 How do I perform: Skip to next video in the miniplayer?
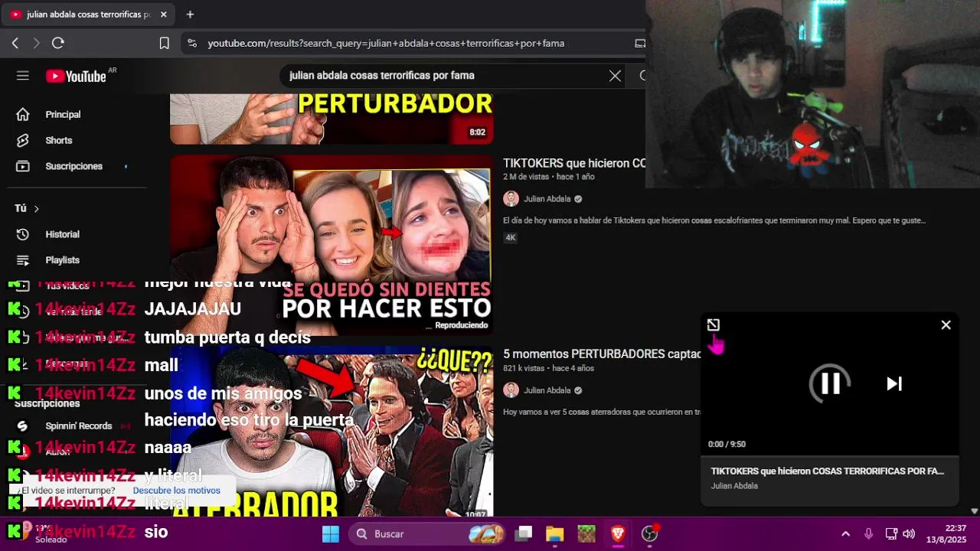pyautogui.click(x=894, y=383)
